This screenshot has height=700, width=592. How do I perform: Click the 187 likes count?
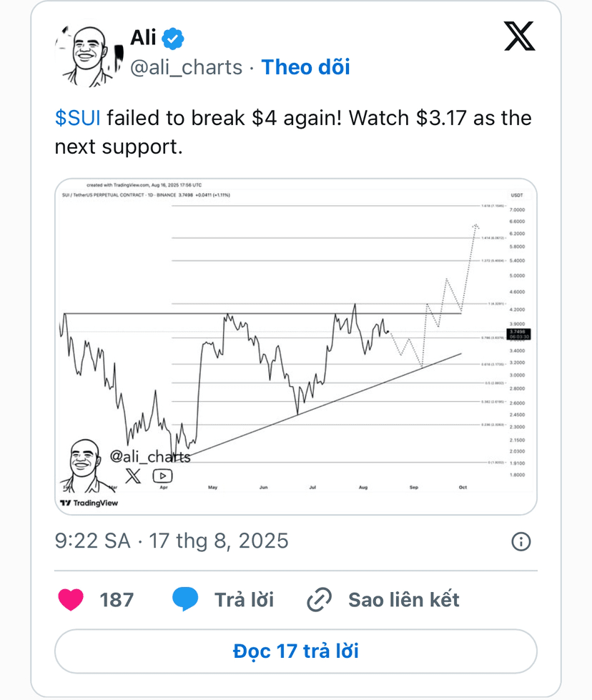point(117,600)
